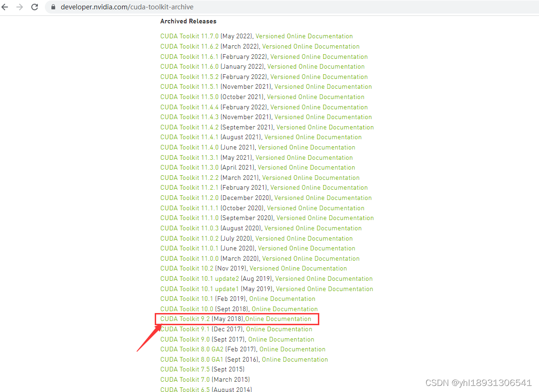539x392 pixels.
Task: Open Online Documentation for Toolkit 9.0
Action: tap(281, 339)
